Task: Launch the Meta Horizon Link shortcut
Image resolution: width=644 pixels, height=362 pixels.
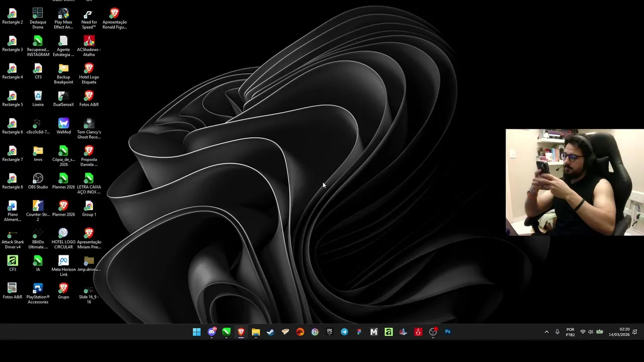Action: coord(63,266)
